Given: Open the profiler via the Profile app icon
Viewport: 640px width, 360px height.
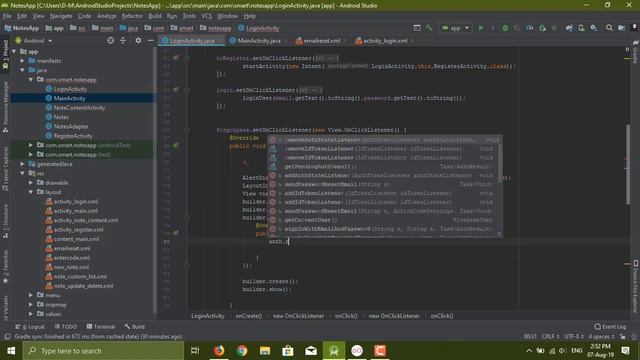Looking at the screenshot, I should pyautogui.click(x=530, y=28).
